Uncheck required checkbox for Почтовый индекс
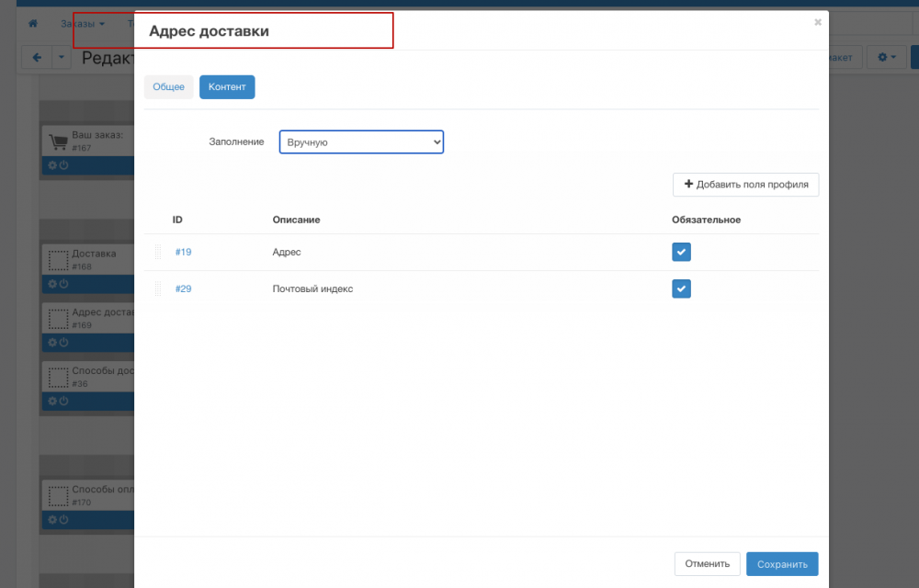The image size is (919, 588). tap(681, 288)
